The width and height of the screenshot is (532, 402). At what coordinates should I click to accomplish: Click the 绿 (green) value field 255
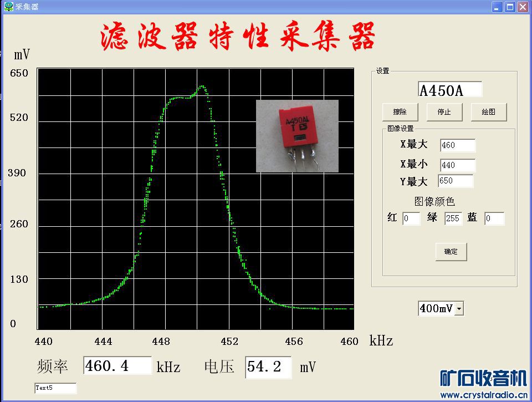tap(453, 218)
